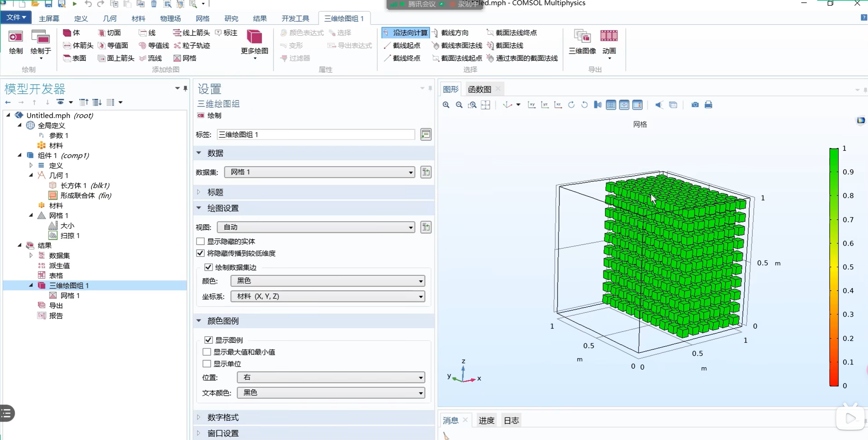The height and width of the screenshot is (440, 868).
Task: Click the 标签 text field
Action: (315, 135)
